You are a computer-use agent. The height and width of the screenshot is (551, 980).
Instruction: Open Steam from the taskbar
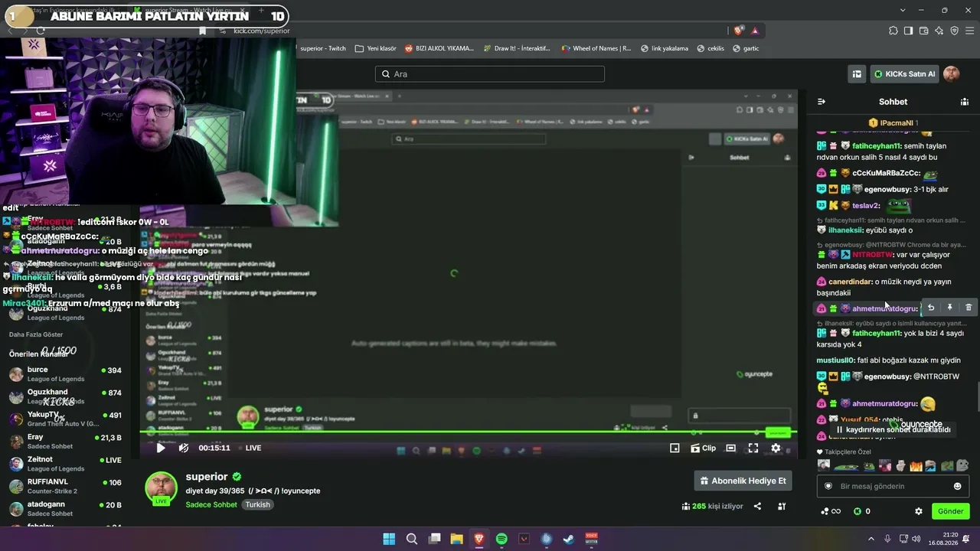[569, 539]
